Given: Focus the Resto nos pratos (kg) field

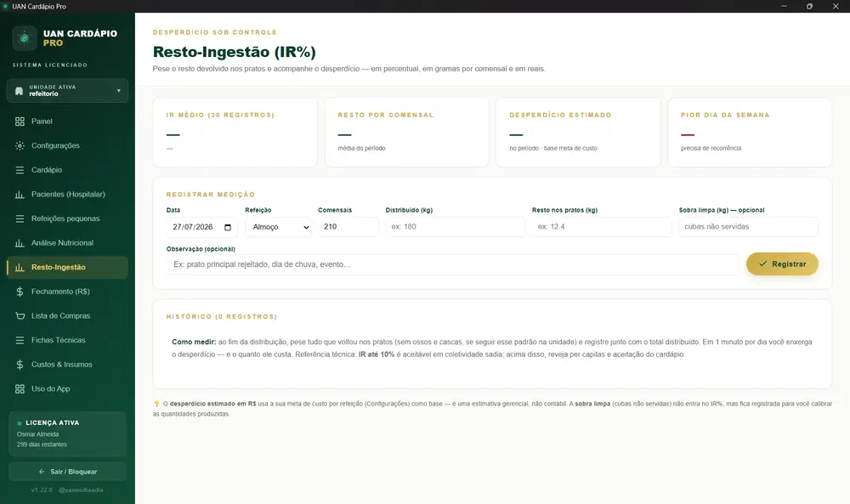Looking at the screenshot, I should pos(602,227).
